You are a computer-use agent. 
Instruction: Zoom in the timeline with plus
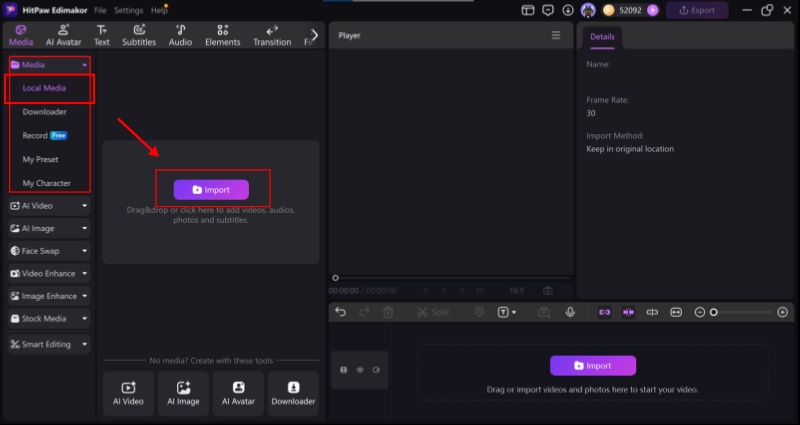coord(783,312)
